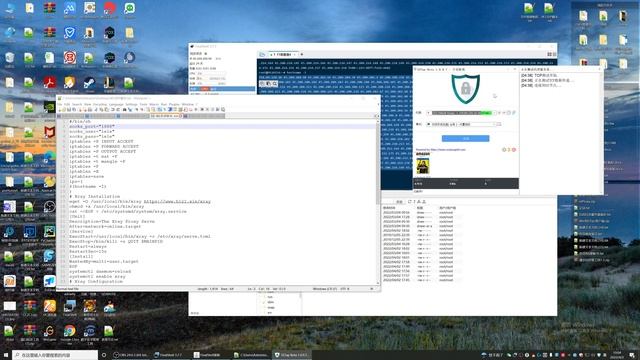Open the mode dropdown in SSTap
The image size is (640, 360).
point(462,124)
